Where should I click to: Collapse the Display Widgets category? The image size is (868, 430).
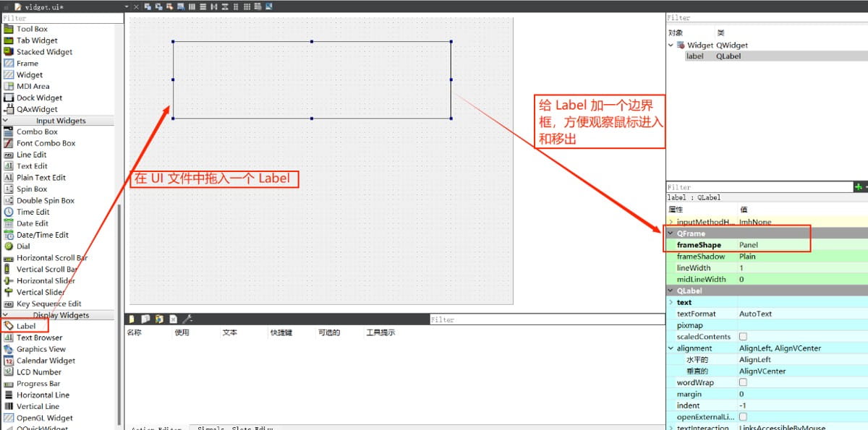point(6,315)
